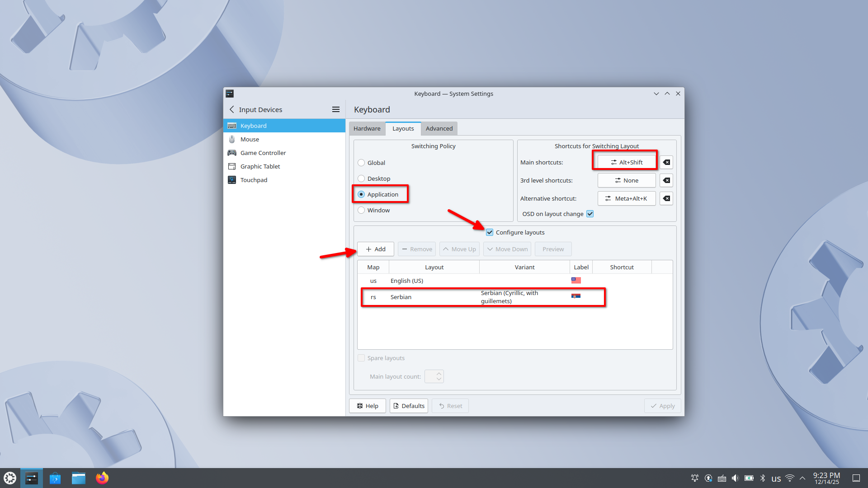Uncheck Configure layouts checkbox
868x488 pixels.
(490, 232)
